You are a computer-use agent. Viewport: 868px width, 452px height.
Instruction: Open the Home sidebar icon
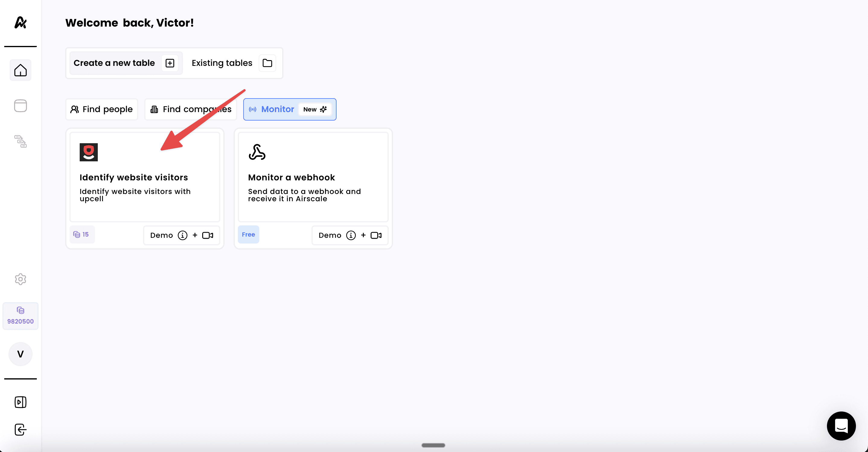20,70
